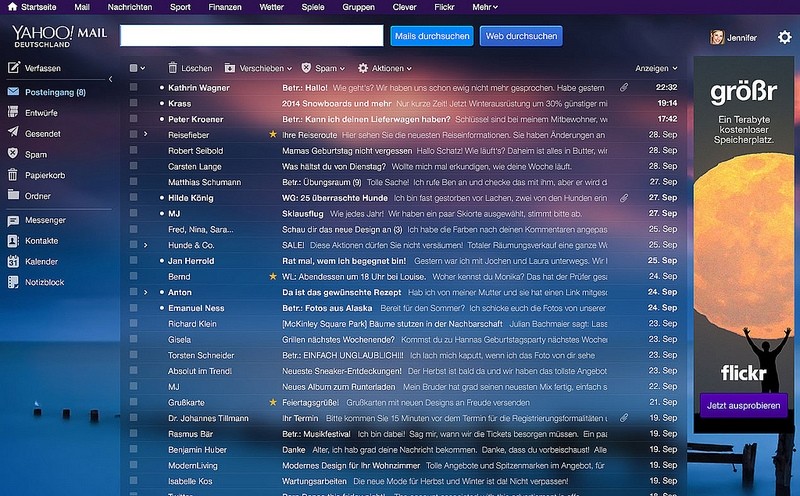Screen dimensions: 800x496
Task: Click the Löschen trash icon in toolbar
Action: [x=173, y=68]
